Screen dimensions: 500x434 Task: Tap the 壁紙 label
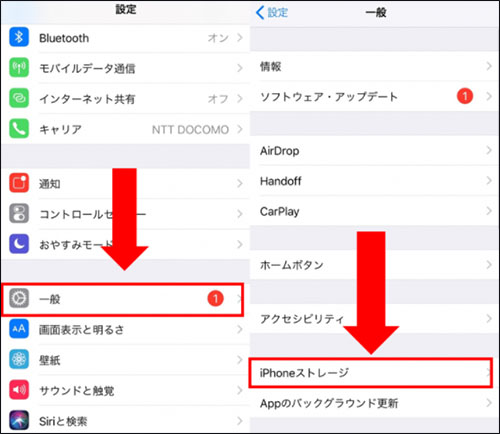pos(50,360)
